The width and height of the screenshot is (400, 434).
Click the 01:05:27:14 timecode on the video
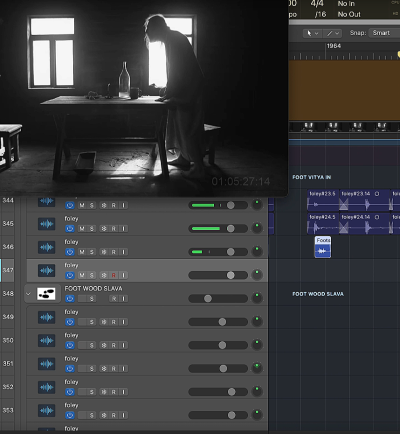pyautogui.click(x=241, y=182)
